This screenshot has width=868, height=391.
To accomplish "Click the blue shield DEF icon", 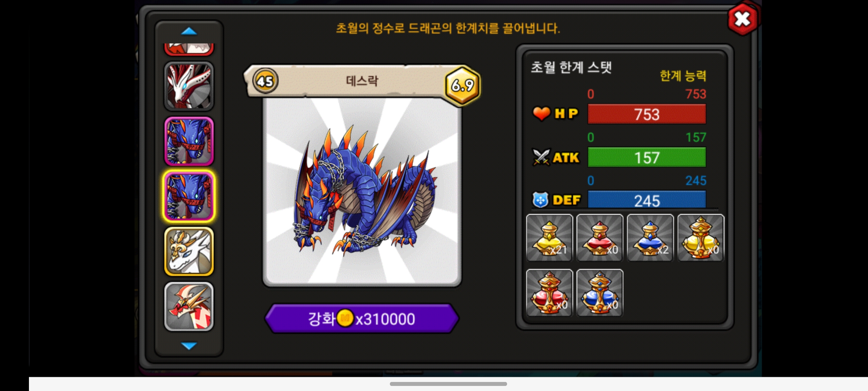I will tap(540, 200).
